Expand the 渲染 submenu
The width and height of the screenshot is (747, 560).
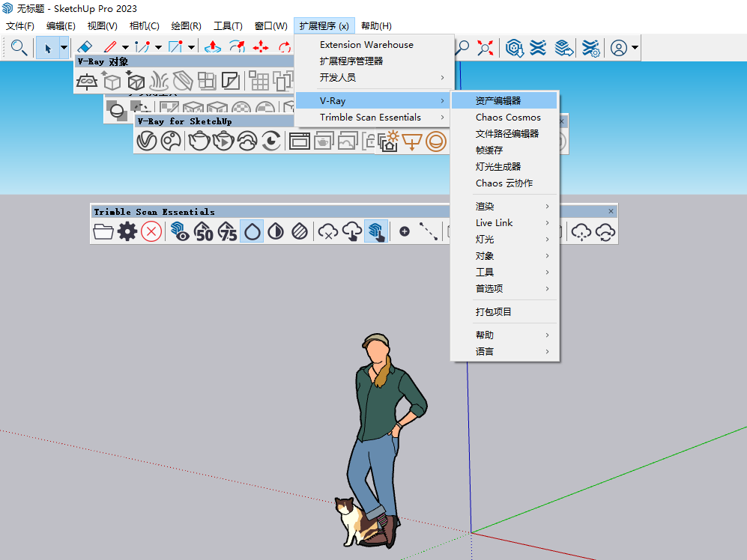click(x=505, y=206)
